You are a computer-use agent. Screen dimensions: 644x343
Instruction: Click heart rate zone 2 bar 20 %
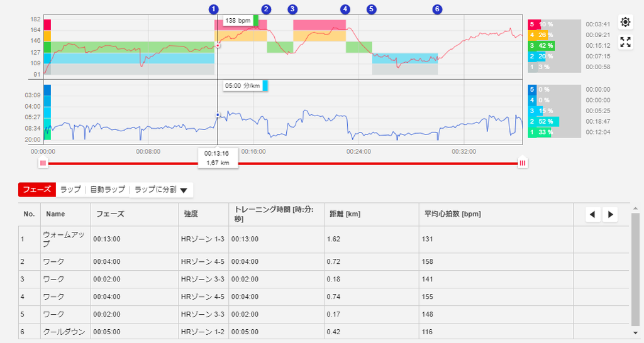click(554, 57)
